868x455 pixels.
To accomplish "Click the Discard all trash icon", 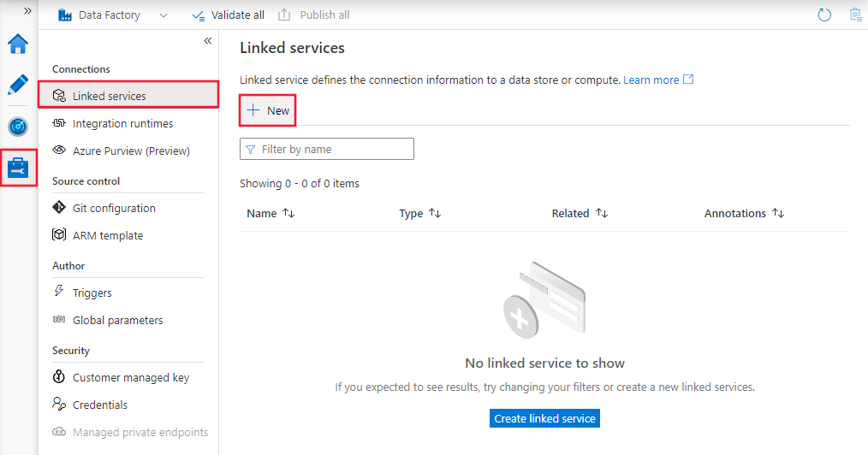I will tap(854, 15).
